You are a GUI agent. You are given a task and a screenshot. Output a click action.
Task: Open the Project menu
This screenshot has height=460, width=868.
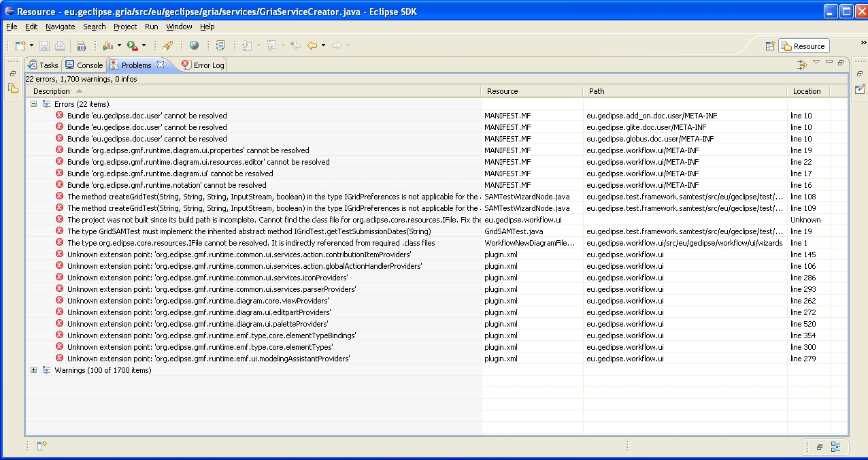coord(125,27)
